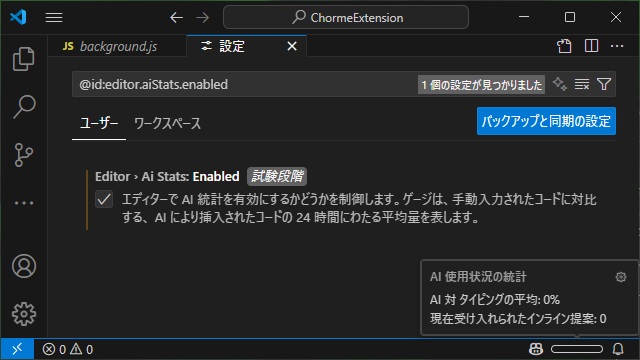This screenshot has width=640, height=360.
Task: Open the Copilot status icon
Action: [536, 349]
